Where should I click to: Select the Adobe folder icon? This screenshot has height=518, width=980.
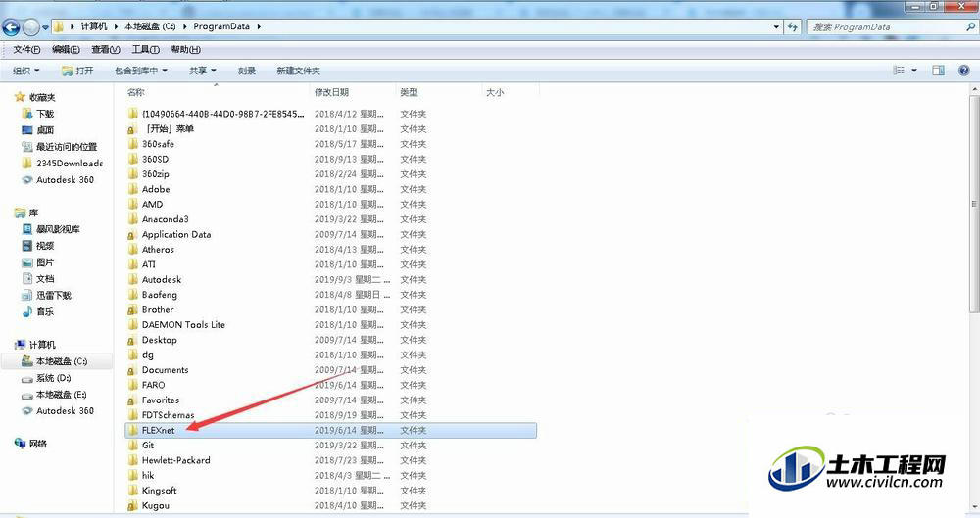(132, 189)
